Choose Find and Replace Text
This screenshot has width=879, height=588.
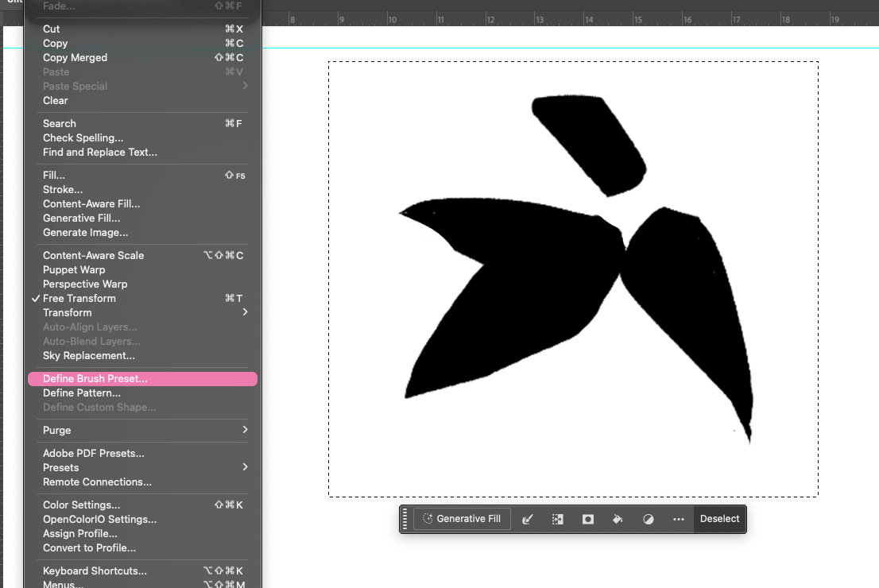142,153
